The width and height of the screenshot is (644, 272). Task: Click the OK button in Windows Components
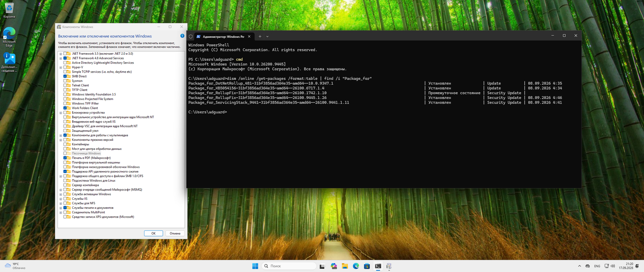click(x=154, y=233)
